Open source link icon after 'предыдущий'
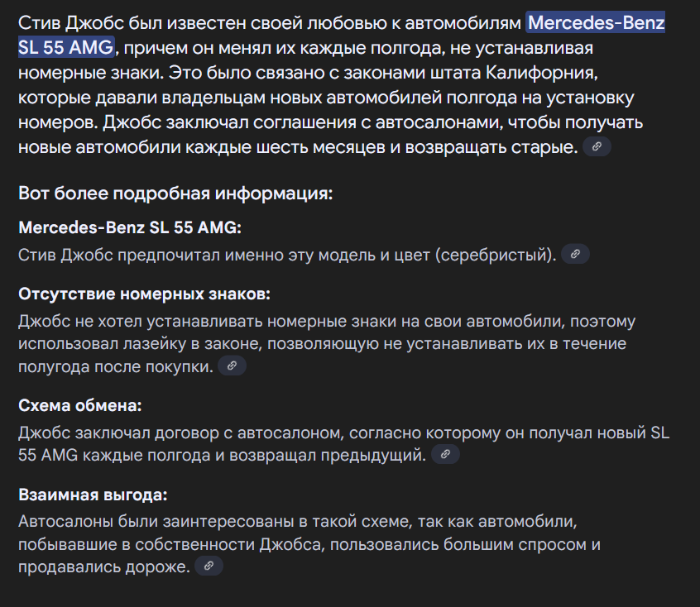 click(445, 454)
